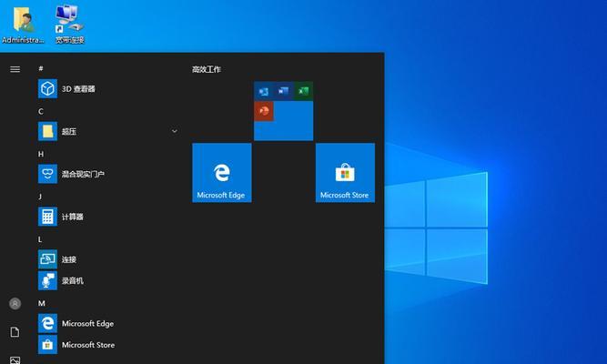Select the Administrator desktop folder icon
The image size is (607, 364).
pos(23,24)
